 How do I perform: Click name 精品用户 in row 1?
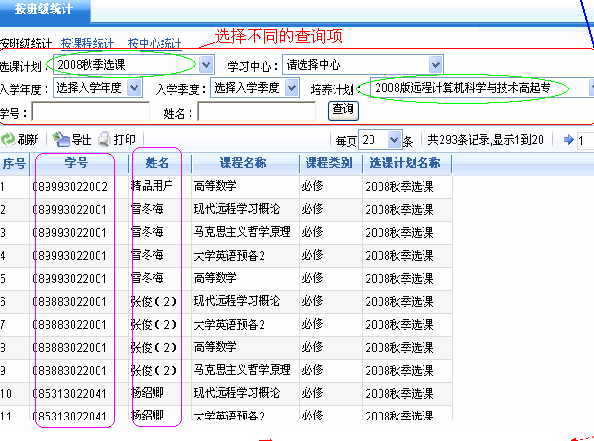point(152,186)
